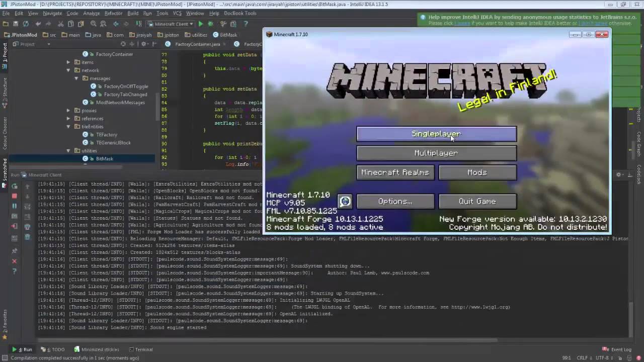The image size is (644, 362).
Task: Open the File menu
Action: click(x=6, y=13)
